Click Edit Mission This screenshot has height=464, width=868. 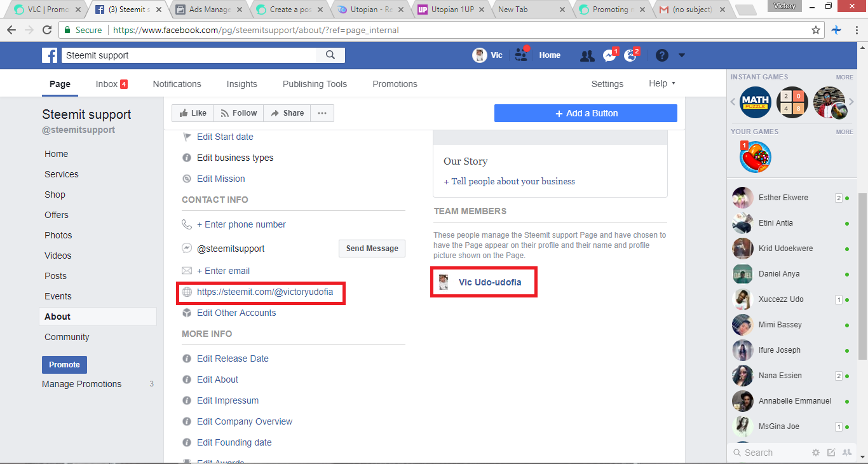(220, 179)
